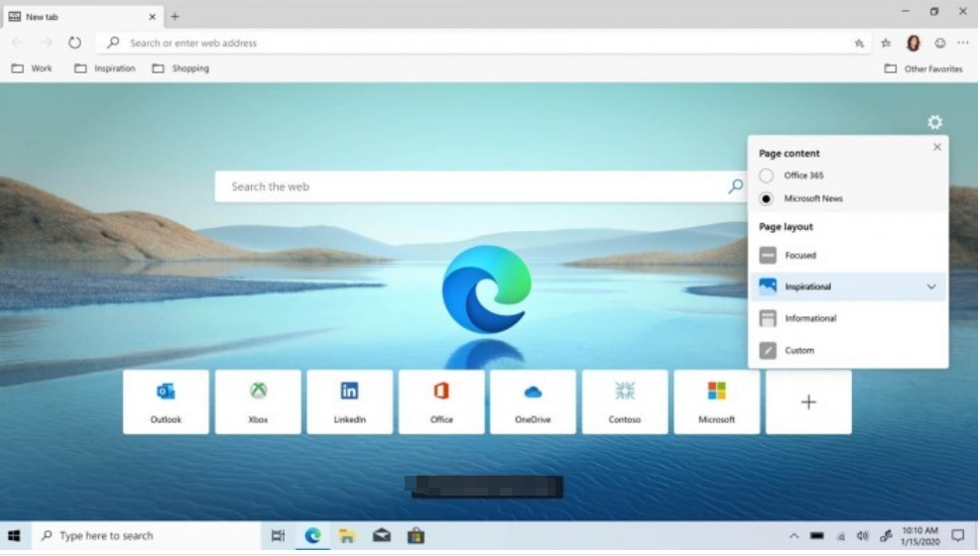Open the Inspiration favorites folder
Image resolution: width=980 pixels, height=556 pixels.
click(x=105, y=68)
